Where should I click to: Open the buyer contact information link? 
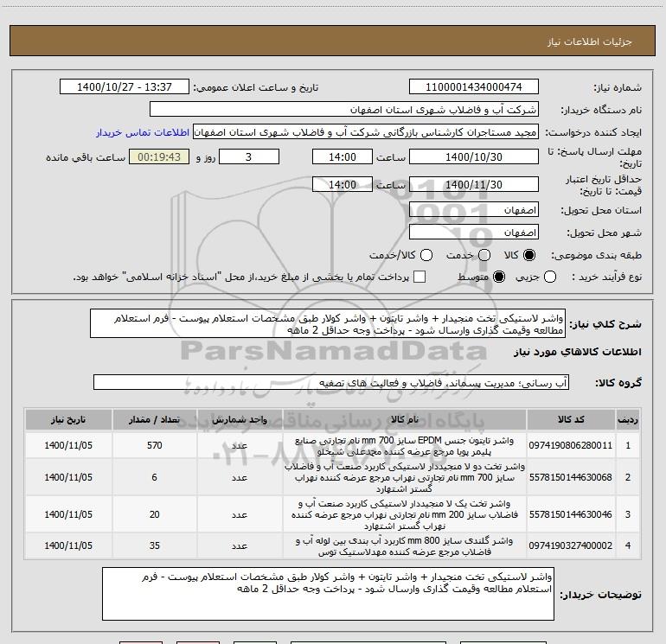pyautogui.click(x=143, y=132)
